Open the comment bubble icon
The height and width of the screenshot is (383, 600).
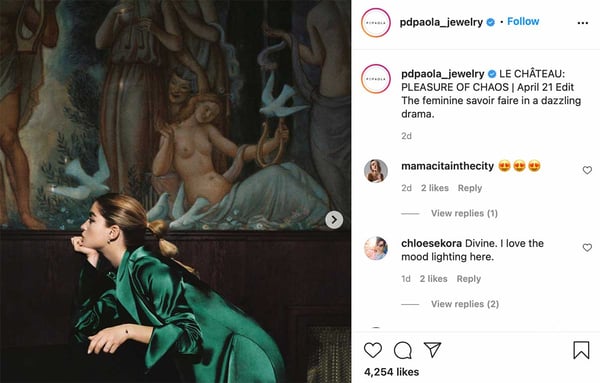pyautogui.click(x=403, y=350)
